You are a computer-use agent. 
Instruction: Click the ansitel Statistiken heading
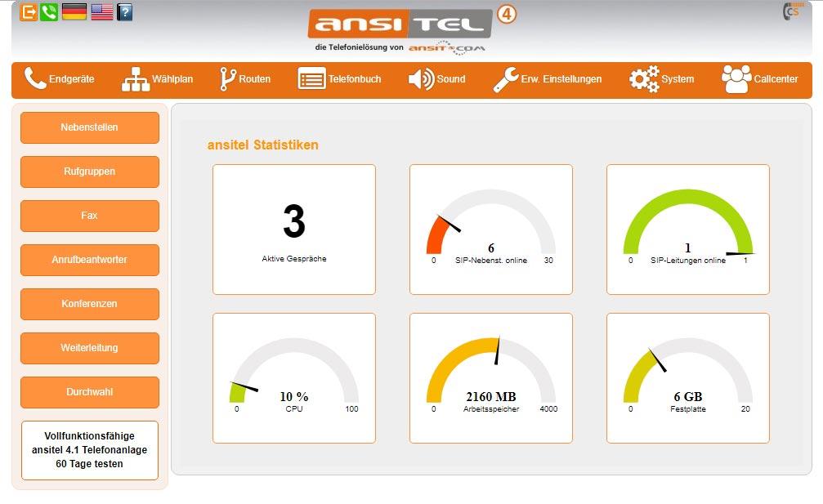pos(262,145)
